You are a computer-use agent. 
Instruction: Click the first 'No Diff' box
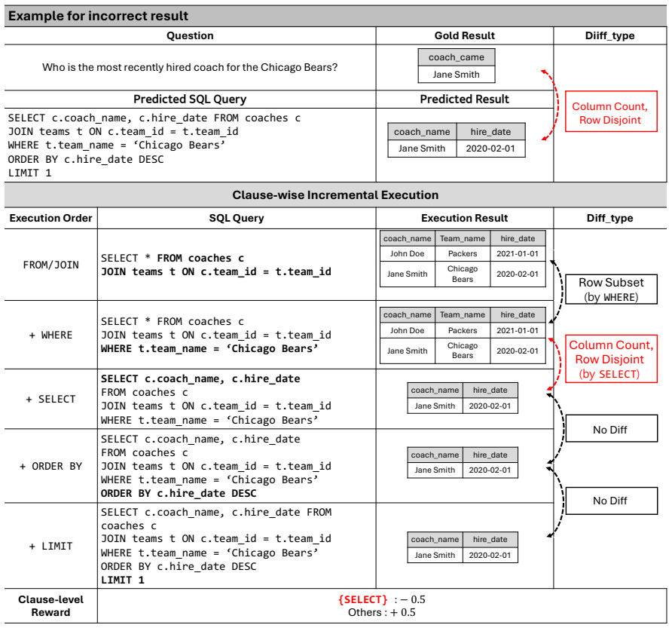pyautogui.click(x=611, y=428)
